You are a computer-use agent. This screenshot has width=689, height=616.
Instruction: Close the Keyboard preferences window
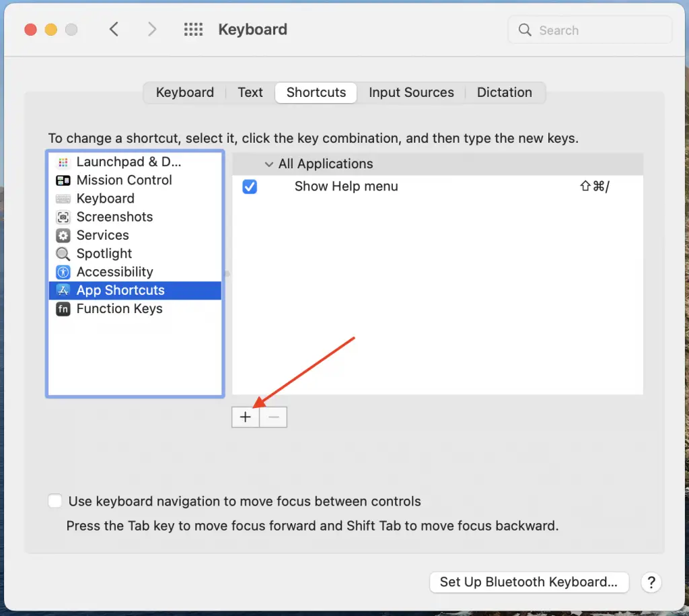[30, 30]
